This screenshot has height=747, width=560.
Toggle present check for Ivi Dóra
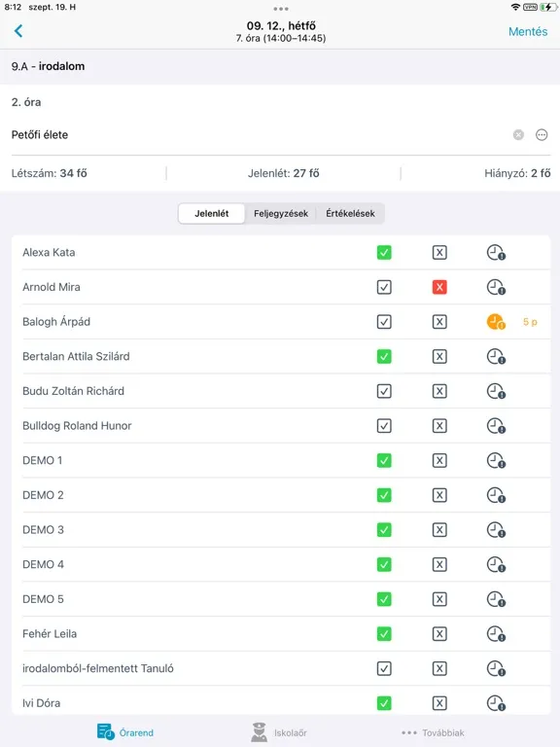coord(384,703)
